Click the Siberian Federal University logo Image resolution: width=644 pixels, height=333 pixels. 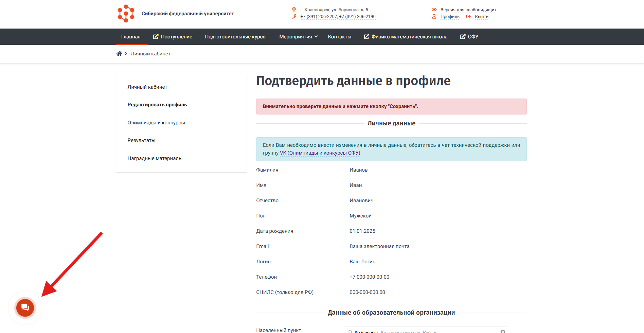click(126, 14)
